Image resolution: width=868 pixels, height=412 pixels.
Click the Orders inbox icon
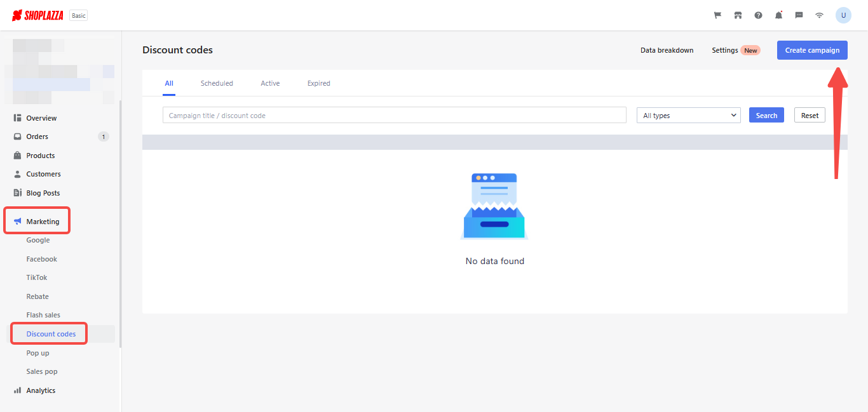[x=18, y=136]
